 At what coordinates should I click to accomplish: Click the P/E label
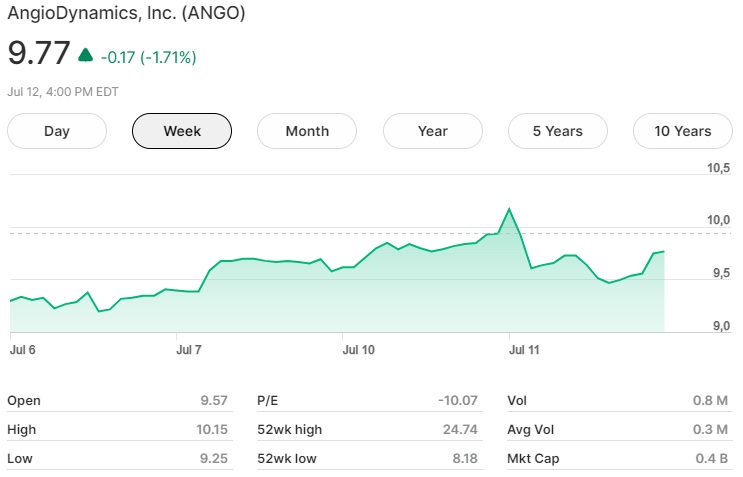(268, 401)
